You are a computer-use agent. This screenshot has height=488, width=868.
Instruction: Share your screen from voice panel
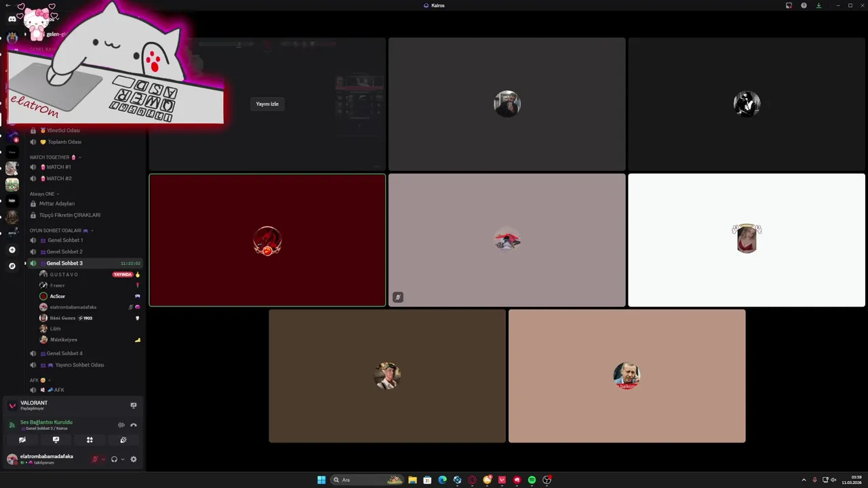click(x=56, y=440)
